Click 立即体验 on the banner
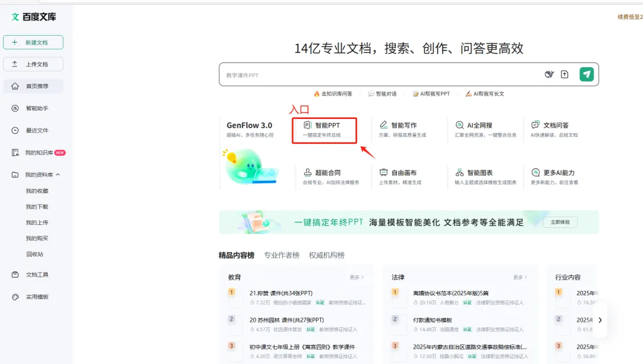The image size is (643, 364). click(560, 222)
